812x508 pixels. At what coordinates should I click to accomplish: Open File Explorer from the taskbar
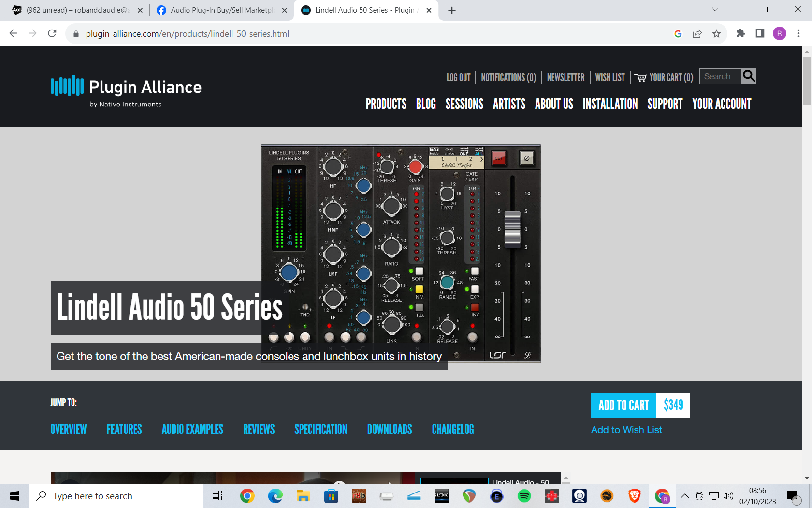303,496
